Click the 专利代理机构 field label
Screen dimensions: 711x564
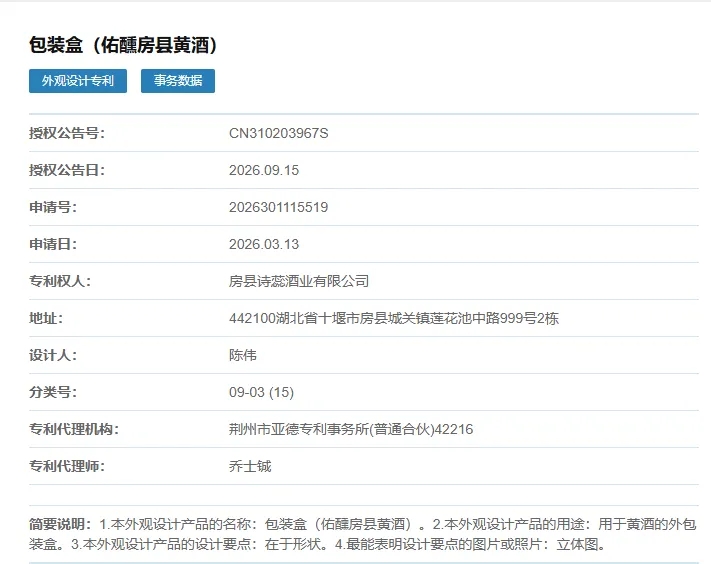(74, 429)
